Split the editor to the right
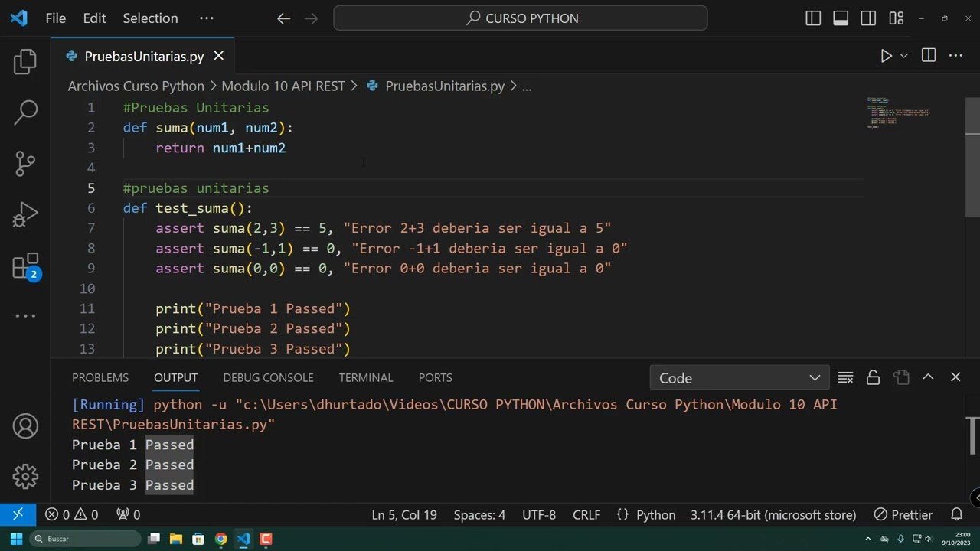Image resolution: width=980 pixels, height=551 pixels. pos(929,56)
